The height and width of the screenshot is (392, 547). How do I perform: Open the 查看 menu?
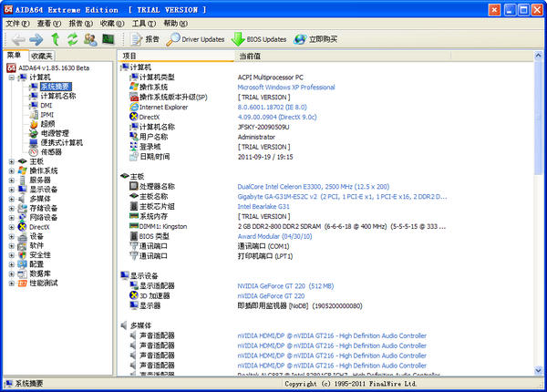pyautogui.click(x=49, y=24)
